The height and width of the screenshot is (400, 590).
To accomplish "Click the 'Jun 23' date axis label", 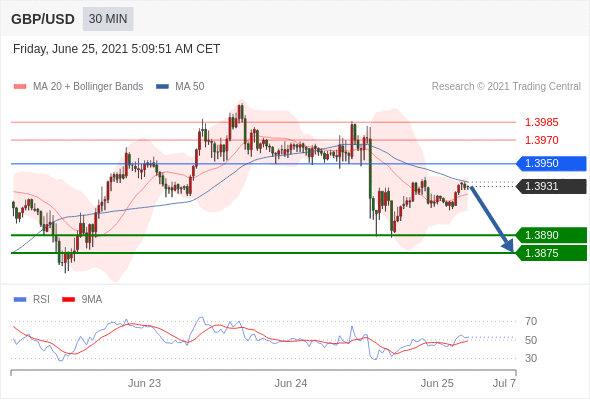I will point(144,383).
